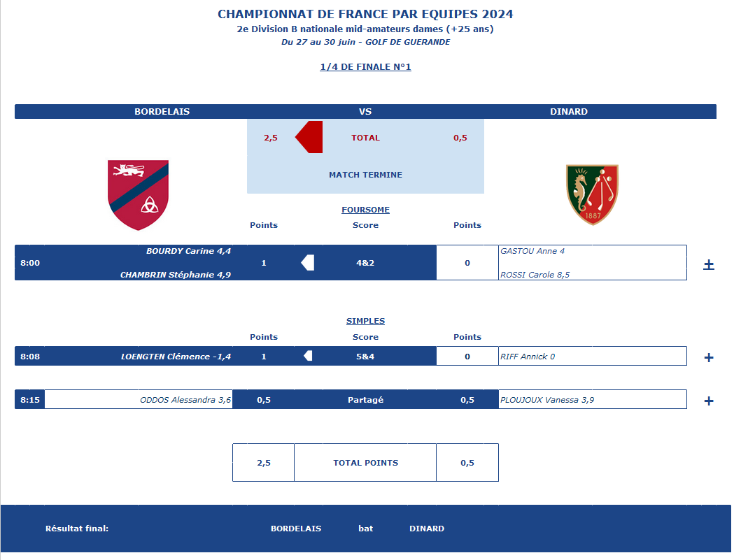The height and width of the screenshot is (560, 734).
Task: Click MATCH TERMINE status text
Action: pyautogui.click(x=365, y=175)
